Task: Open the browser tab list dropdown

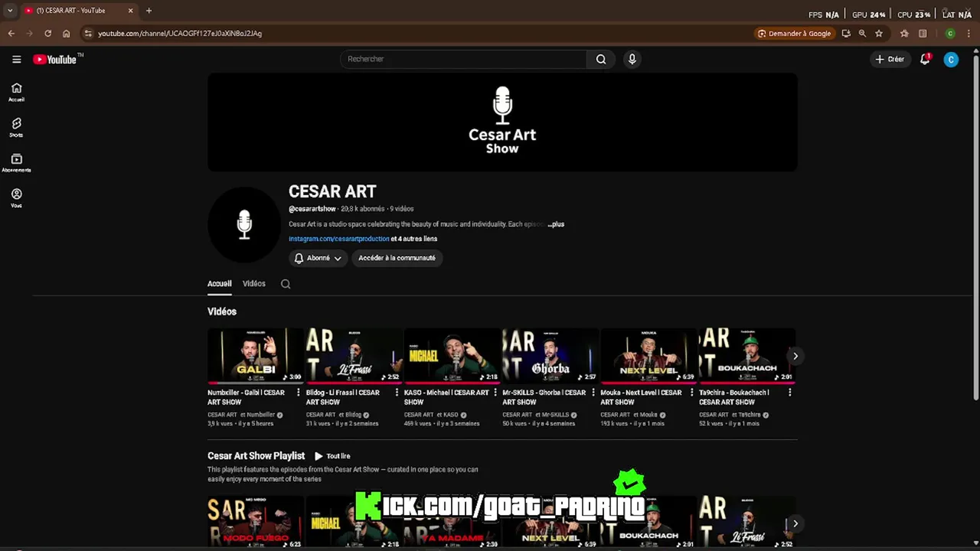Action: click(x=10, y=11)
